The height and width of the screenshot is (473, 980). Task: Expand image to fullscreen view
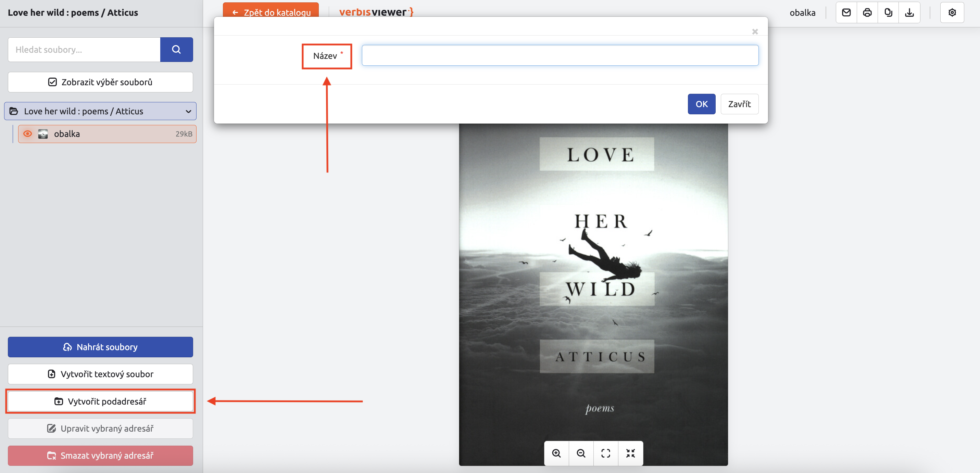(x=606, y=453)
